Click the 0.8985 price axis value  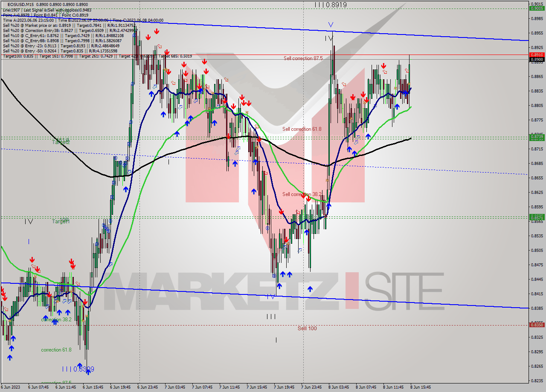(537, 19)
